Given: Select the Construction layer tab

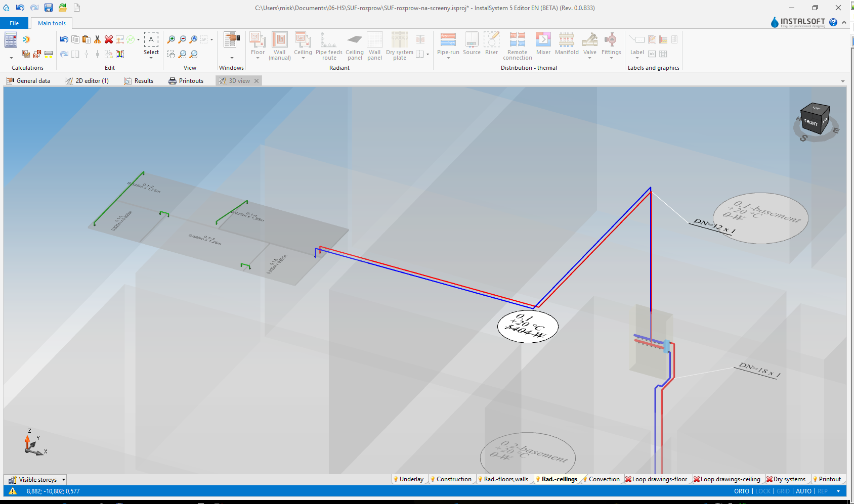Looking at the screenshot, I should [x=451, y=479].
